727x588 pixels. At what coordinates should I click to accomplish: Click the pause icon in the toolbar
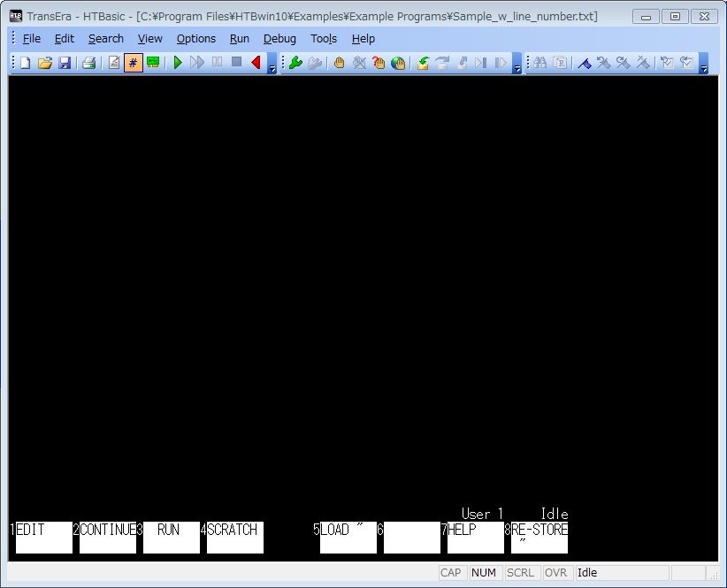217,63
